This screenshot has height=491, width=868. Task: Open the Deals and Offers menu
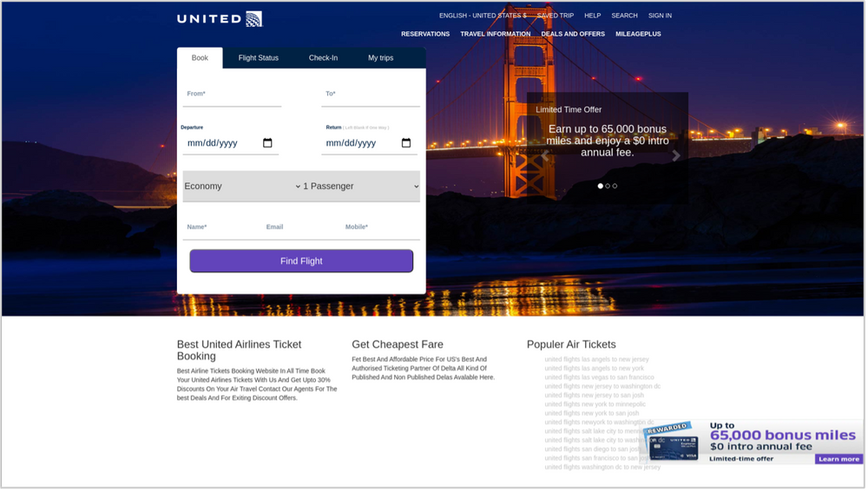pyautogui.click(x=573, y=34)
